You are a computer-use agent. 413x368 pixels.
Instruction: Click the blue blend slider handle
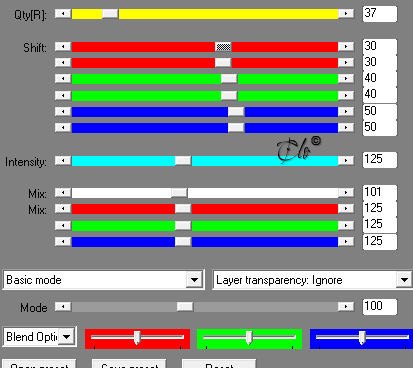pos(362,338)
